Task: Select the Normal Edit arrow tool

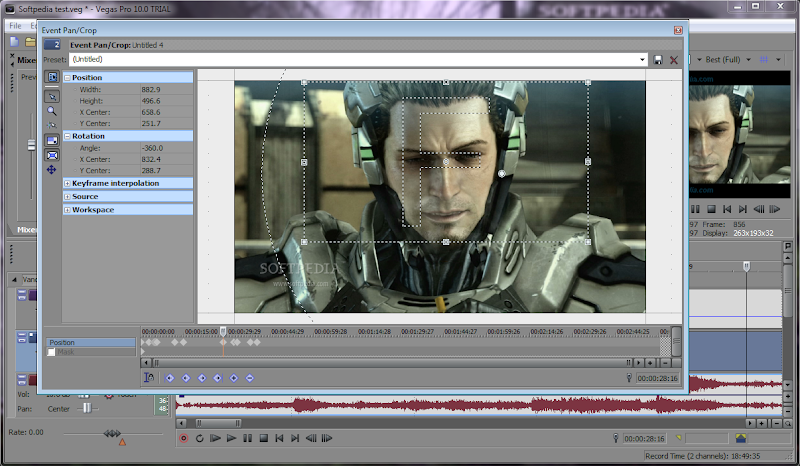Action: [x=52, y=96]
